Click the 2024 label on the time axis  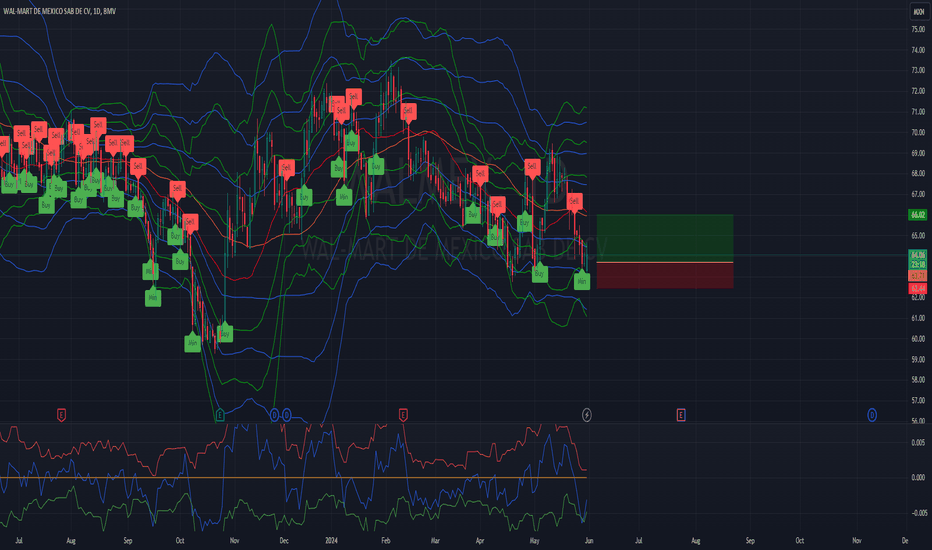point(332,540)
